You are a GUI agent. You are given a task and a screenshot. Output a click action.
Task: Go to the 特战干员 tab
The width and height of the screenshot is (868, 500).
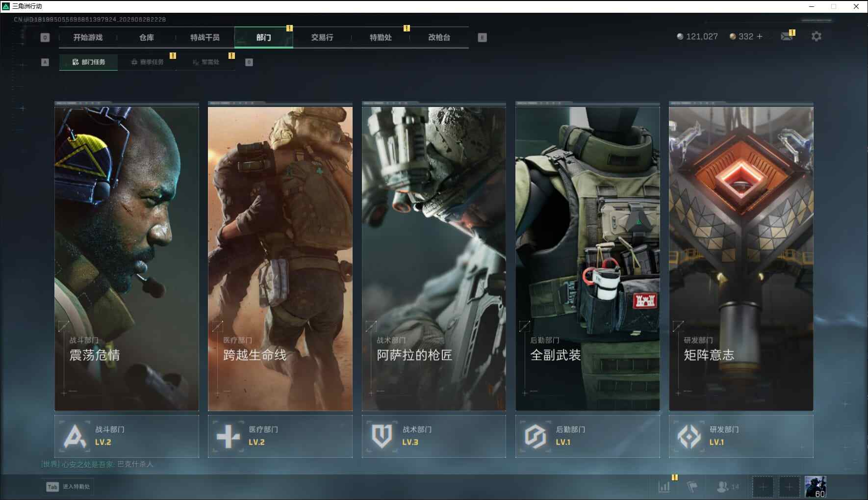(205, 37)
